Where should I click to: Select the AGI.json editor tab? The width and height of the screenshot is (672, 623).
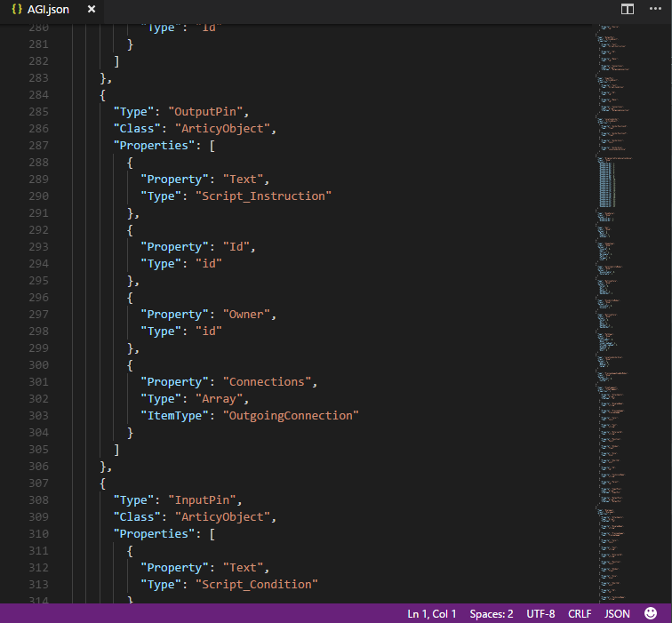pyautogui.click(x=52, y=10)
